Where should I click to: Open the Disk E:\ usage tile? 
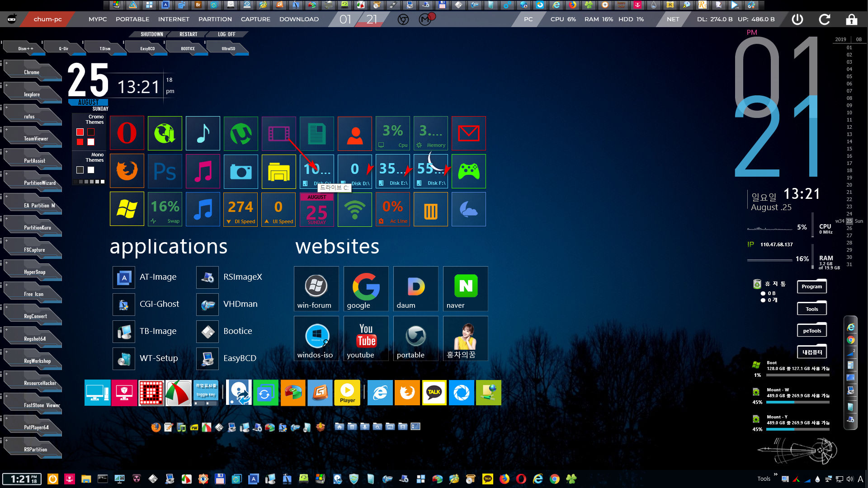click(393, 171)
